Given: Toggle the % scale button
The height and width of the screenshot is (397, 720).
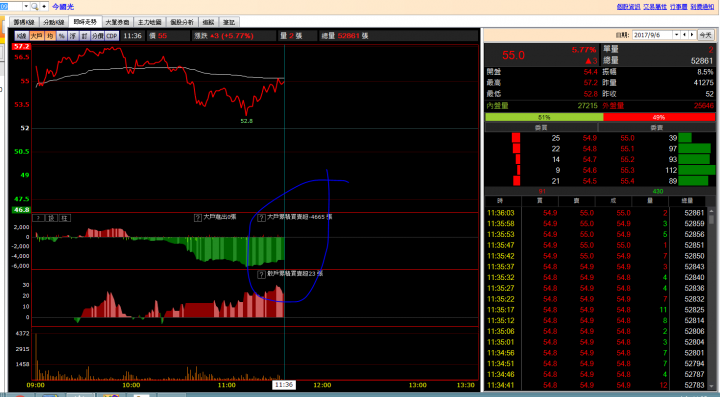Looking at the screenshot, I should (x=62, y=36).
